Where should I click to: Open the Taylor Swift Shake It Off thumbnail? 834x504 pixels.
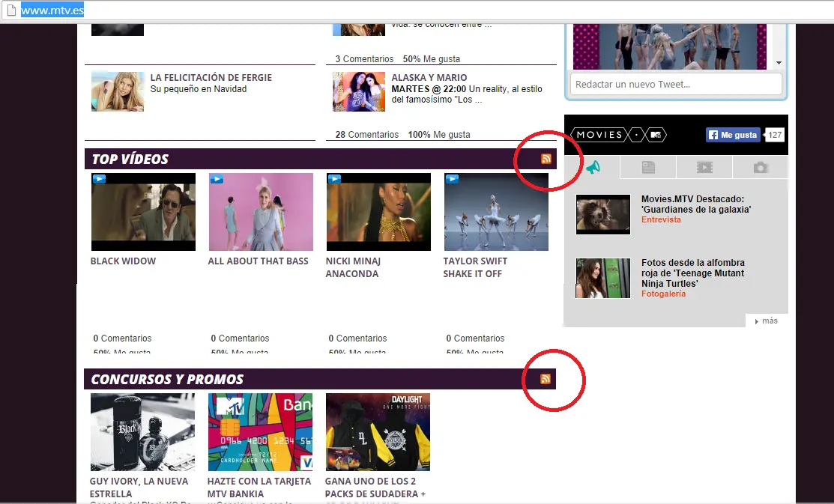tap(496, 212)
